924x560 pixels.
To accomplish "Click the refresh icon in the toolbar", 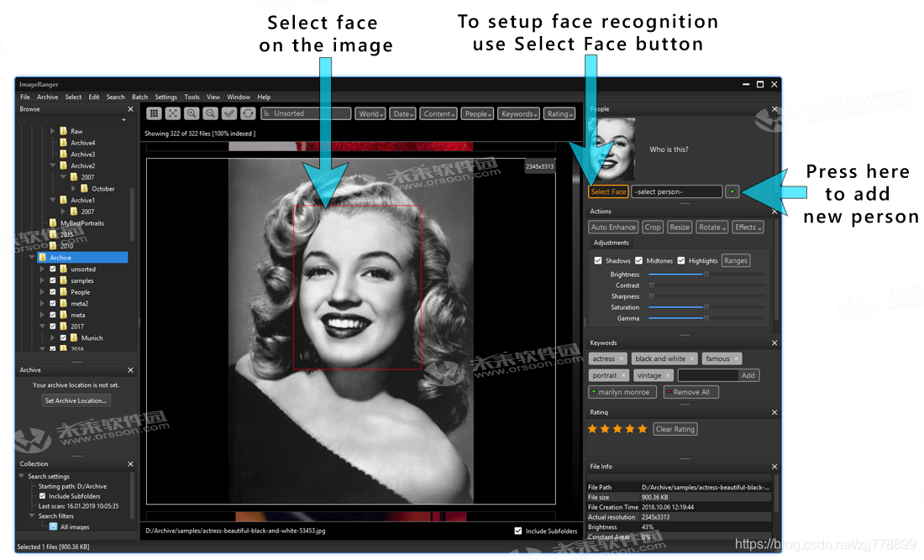I will pyautogui.click(x=248, y=113).
